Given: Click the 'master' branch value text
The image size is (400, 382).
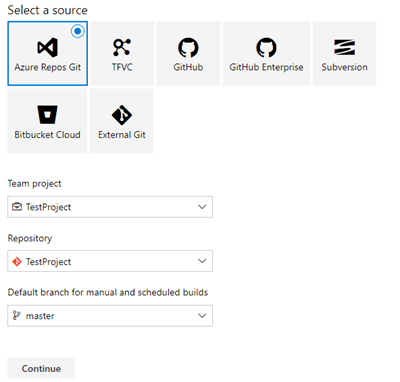Looking at the screenshot, I should pyautogui.click(x=40, y=316).
